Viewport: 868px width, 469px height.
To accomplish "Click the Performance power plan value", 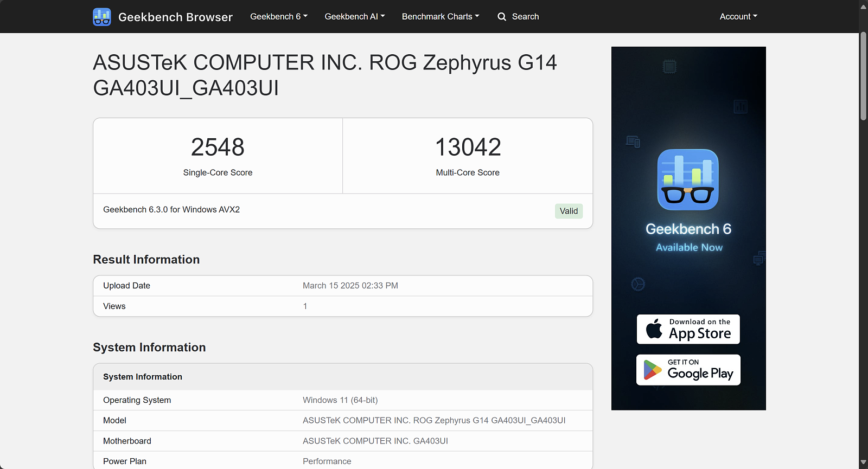I will click(x=327, y=461).
